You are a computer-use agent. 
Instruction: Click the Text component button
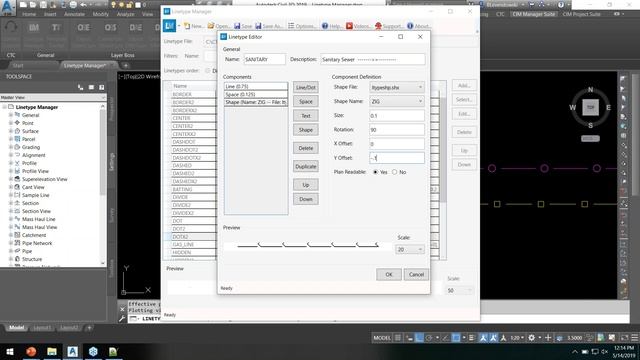pyautogui.click(x=306, y=116)
